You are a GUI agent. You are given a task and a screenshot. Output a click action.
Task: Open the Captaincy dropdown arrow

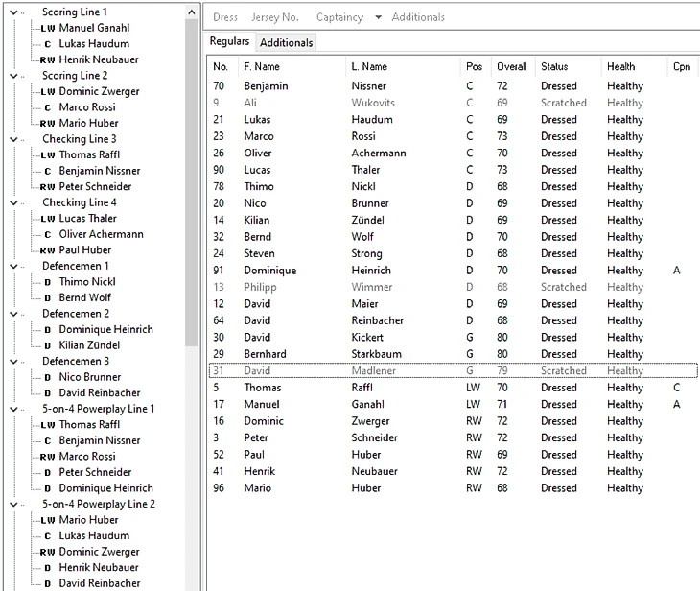click(x=378, y=17)
